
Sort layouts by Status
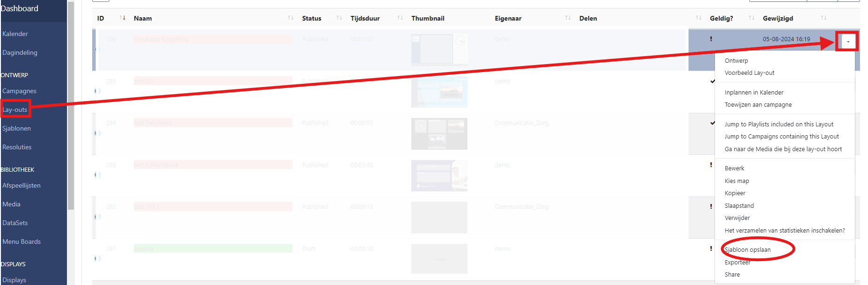pos(339,18)
